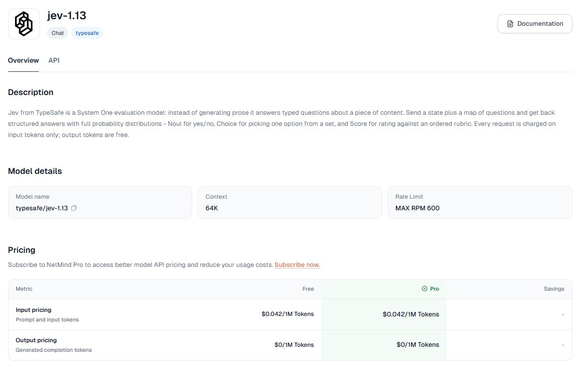This screenshot has width=588, height=366.
Task: Open the Documentation button
Action: [535, 24]
